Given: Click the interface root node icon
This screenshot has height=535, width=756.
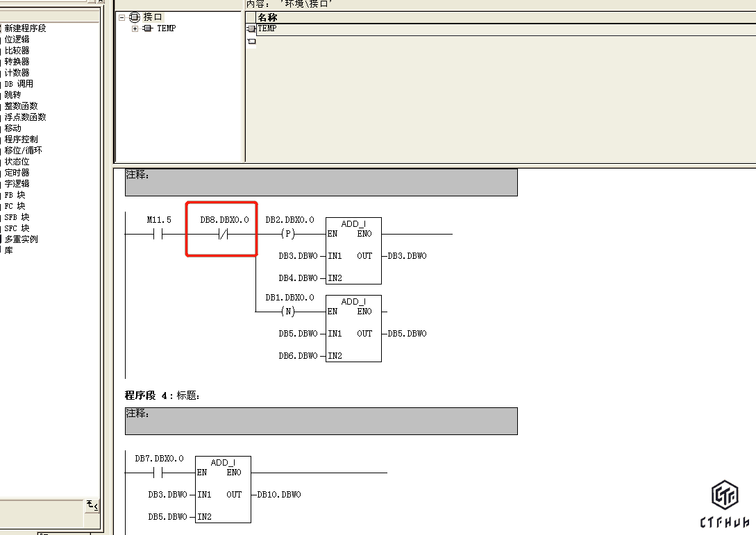Looking at the screenshot, I should pyautogui.click(x=135, y=17).
